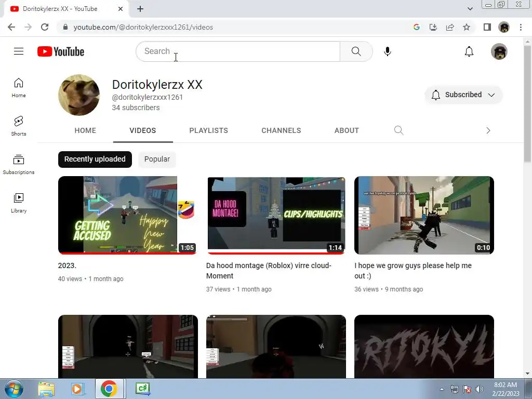Click the network tray icon
Image resolution: width=532 pixels, height=399 pixels.
tap(454, 389)
